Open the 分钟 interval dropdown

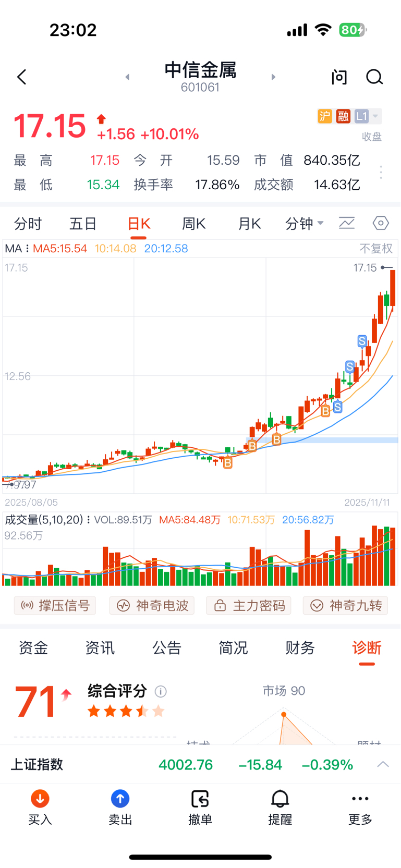(305, 224)
